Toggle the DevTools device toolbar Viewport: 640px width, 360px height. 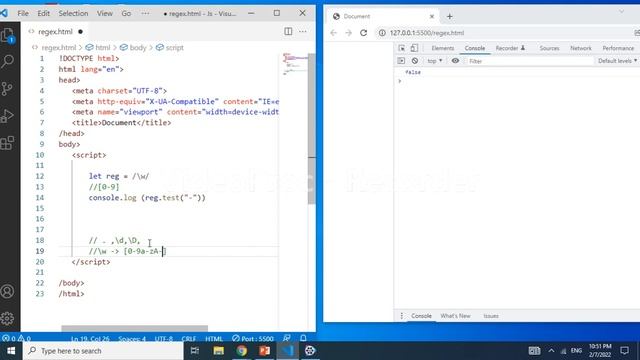click(x=414, y=48)
